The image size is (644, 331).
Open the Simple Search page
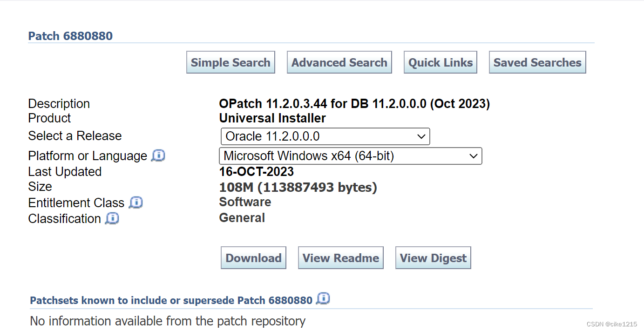tap(230, 62)
